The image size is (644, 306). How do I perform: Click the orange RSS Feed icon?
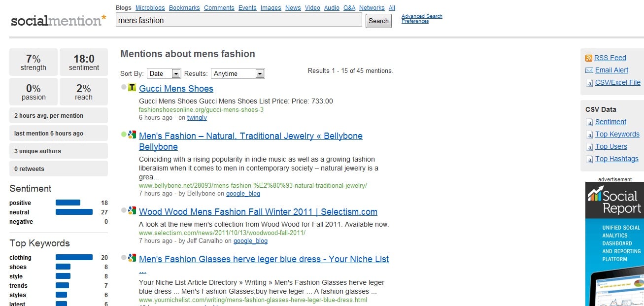tap(589, 58)
